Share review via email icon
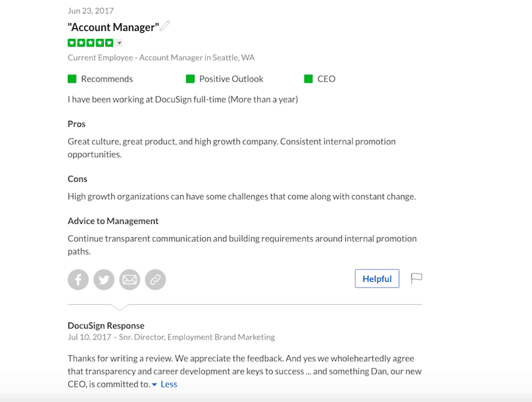This screenshot has width=532, height=402. click(130, 280)
